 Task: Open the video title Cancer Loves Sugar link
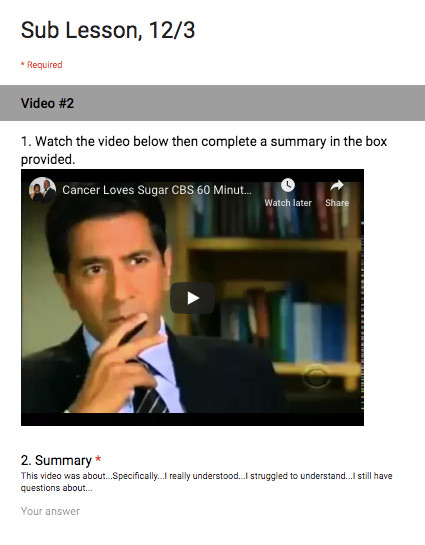tap(157, 190)
